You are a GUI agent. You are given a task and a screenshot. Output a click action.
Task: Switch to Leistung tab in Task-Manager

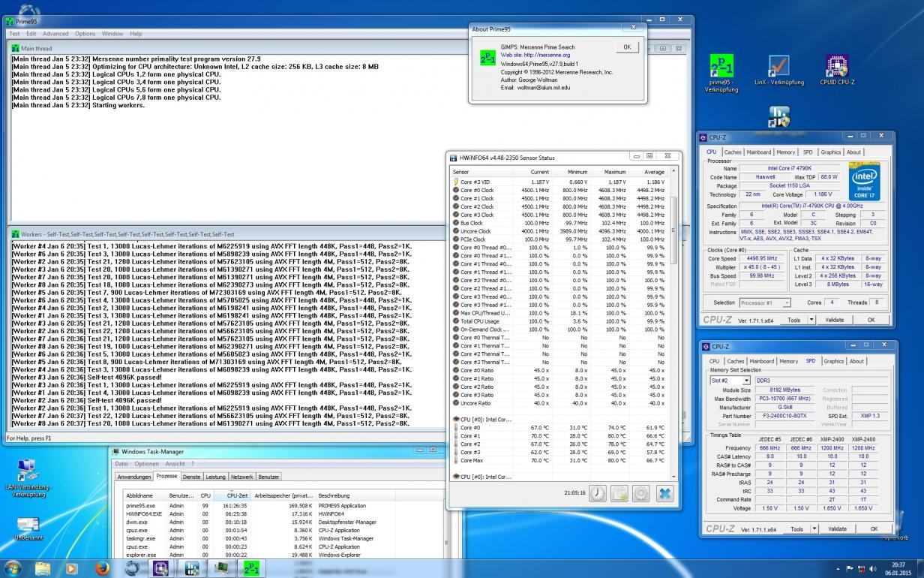click(216, 477)
